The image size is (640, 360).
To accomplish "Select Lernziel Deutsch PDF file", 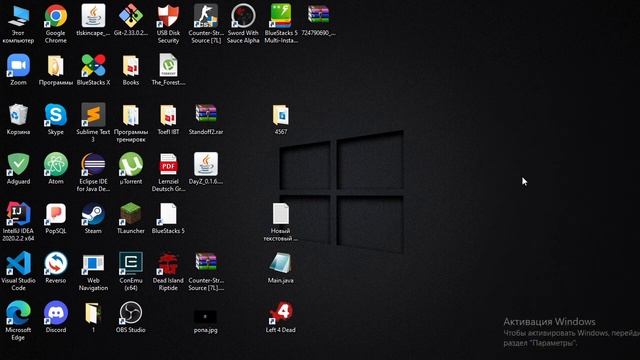I will click(x=168, y=164).
